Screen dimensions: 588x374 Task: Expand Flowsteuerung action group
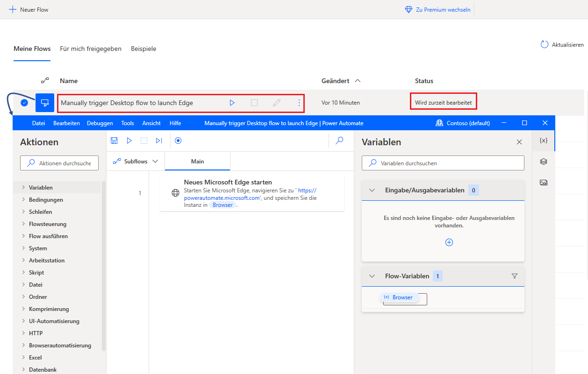pyautogui.click(x=57, y=224)
